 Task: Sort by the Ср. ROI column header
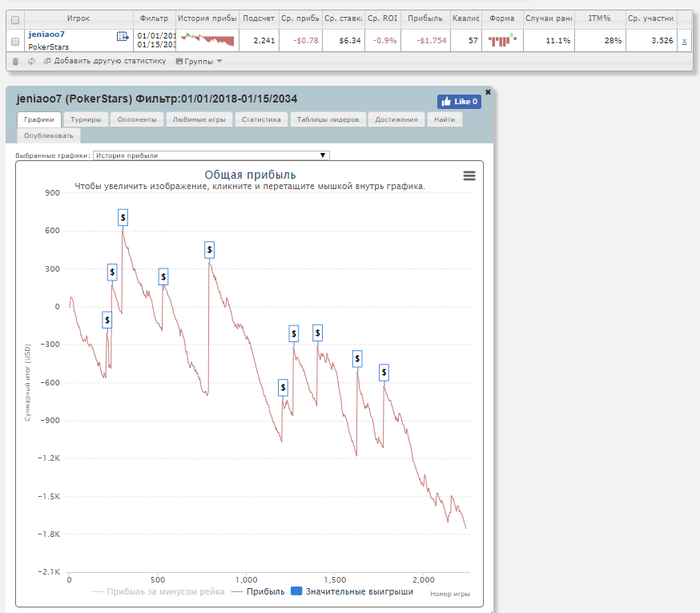[x=382, y=18]
